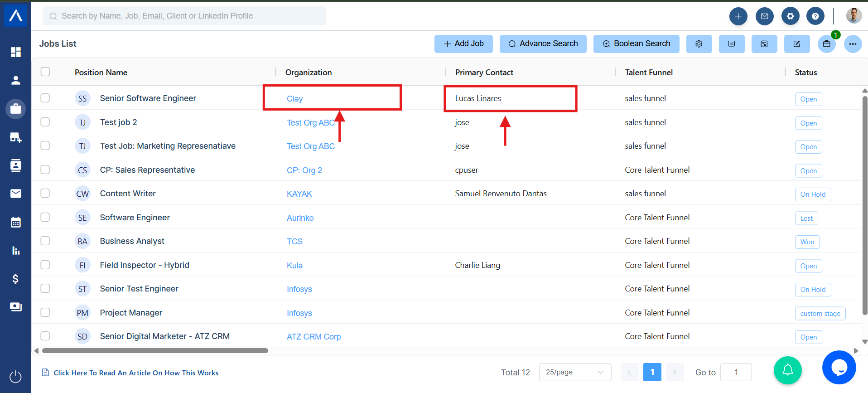Open the user profile avatar menu
The image size is (868, 393).
coord(854,15)
